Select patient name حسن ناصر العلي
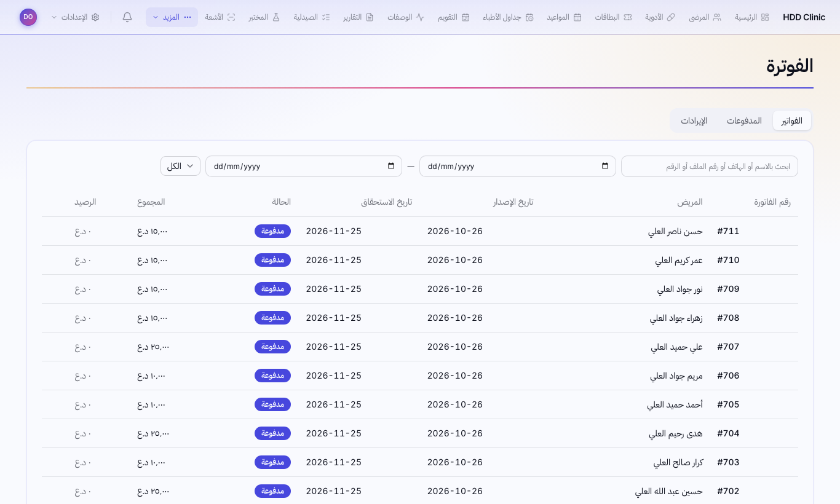This screenshot has height=504, width=840. pos(675,232)
